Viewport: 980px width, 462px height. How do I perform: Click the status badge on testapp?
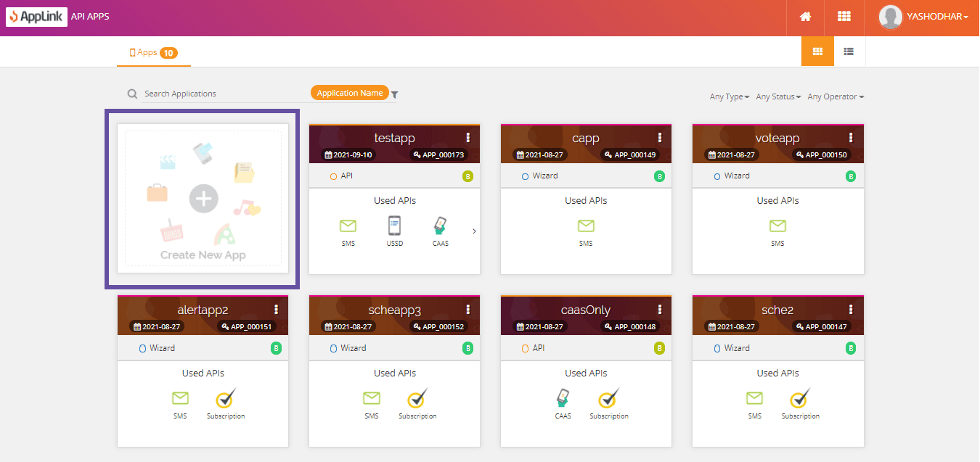467,176
